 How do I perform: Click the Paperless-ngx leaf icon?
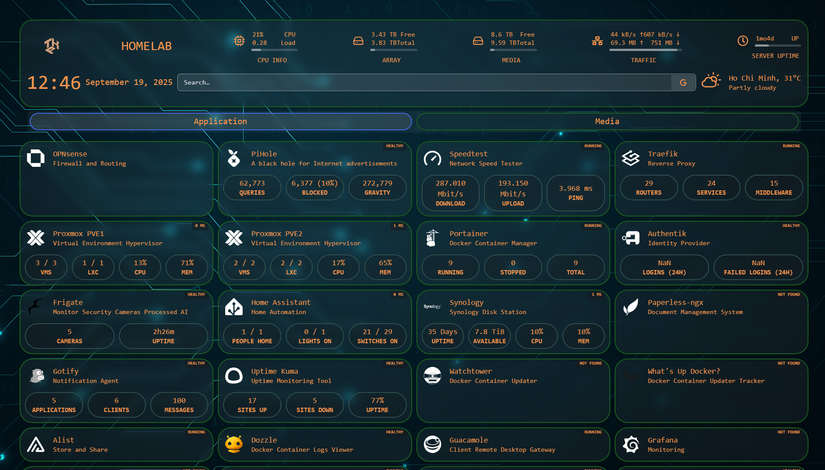click(630, 307)
